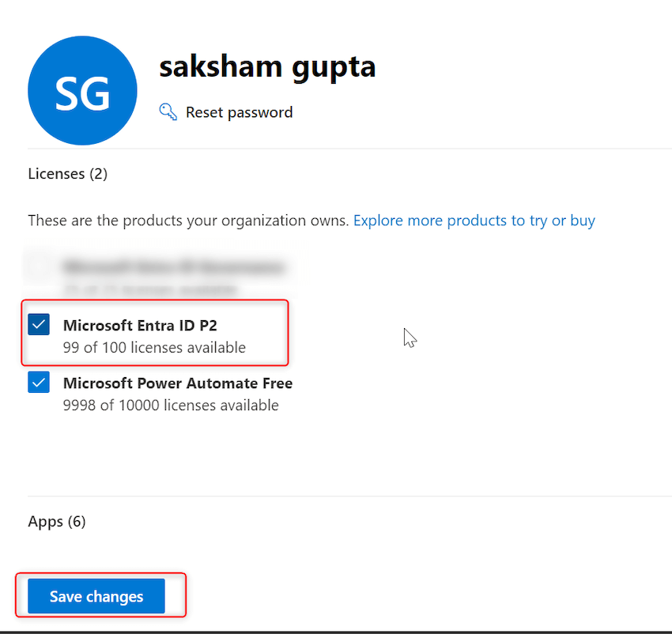
Task: Toggle the blurred first license checkbox
Action: pos(39,267)
